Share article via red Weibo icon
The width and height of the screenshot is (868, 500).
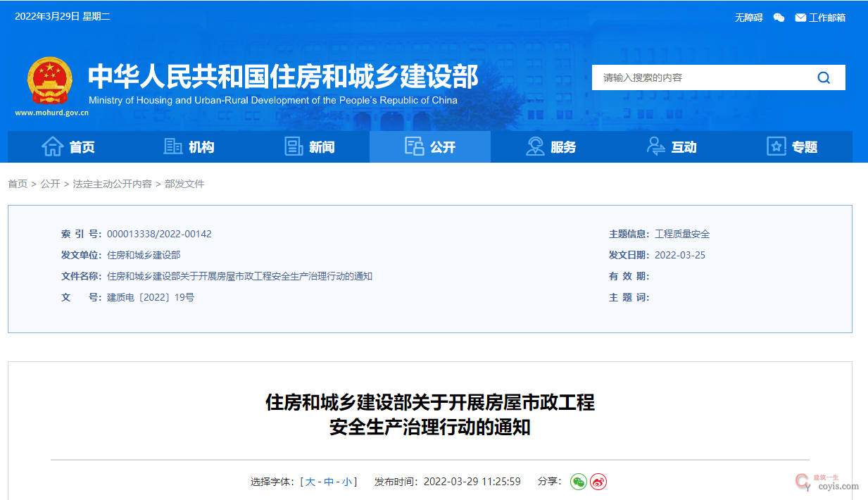coord(598,482)
